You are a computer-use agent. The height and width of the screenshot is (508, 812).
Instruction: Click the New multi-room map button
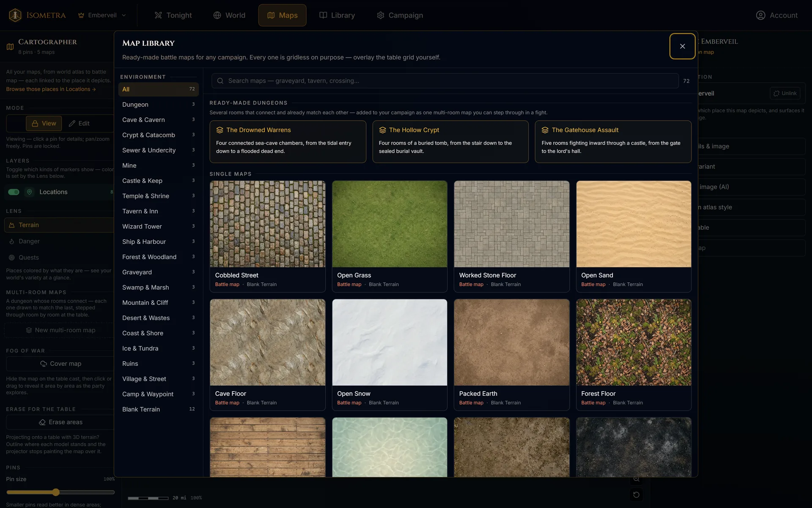pos(60,330)
